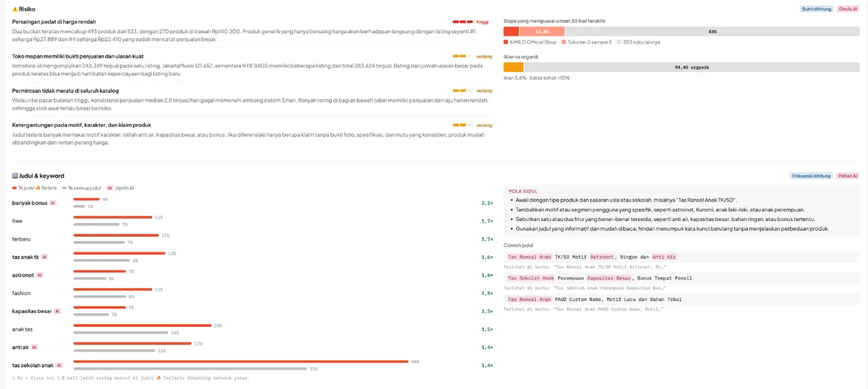Click the AI badge next to anti air

coord(35,347)
